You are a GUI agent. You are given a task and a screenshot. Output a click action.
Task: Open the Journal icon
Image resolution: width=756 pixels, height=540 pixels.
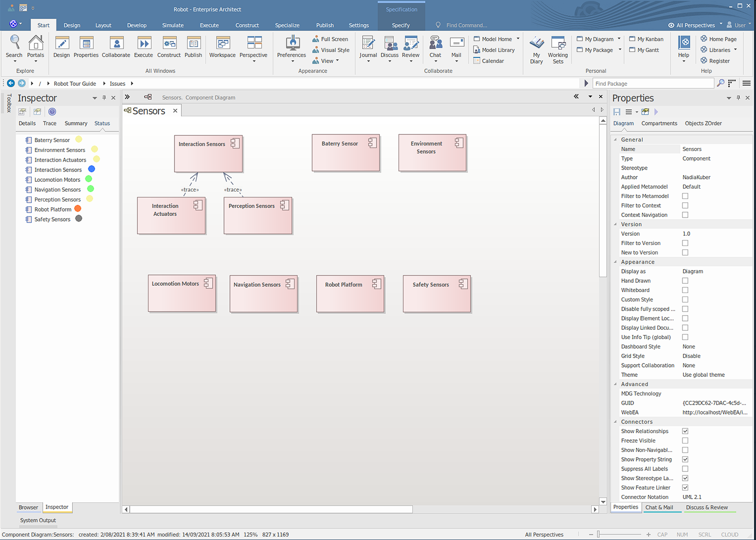coord(368,44)
